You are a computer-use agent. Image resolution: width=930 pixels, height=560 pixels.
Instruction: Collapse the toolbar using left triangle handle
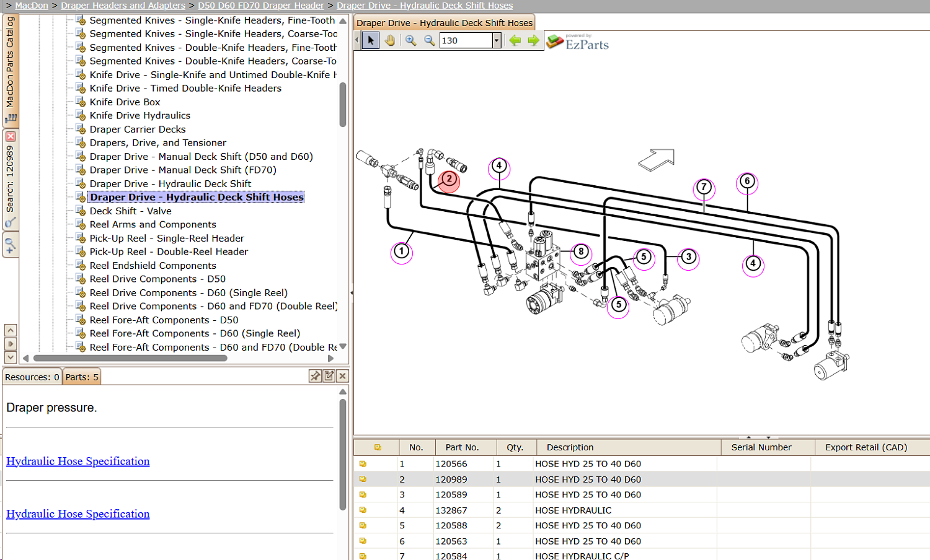pos(356,41)
